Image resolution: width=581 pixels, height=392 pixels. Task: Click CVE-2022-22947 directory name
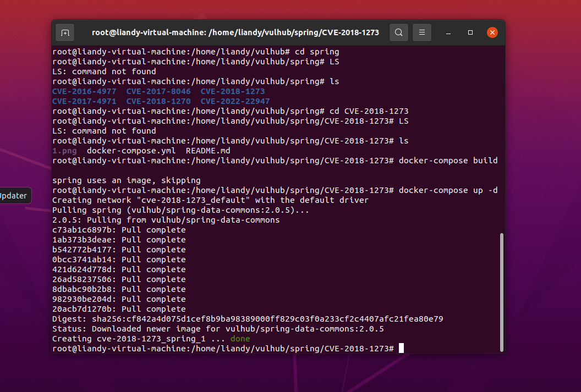(235, 101)
